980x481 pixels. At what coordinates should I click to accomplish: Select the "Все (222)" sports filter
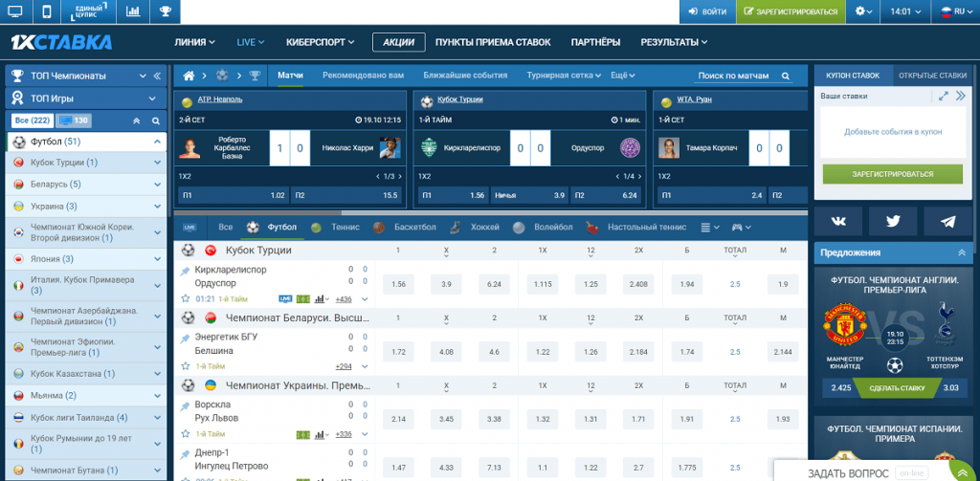32,120
